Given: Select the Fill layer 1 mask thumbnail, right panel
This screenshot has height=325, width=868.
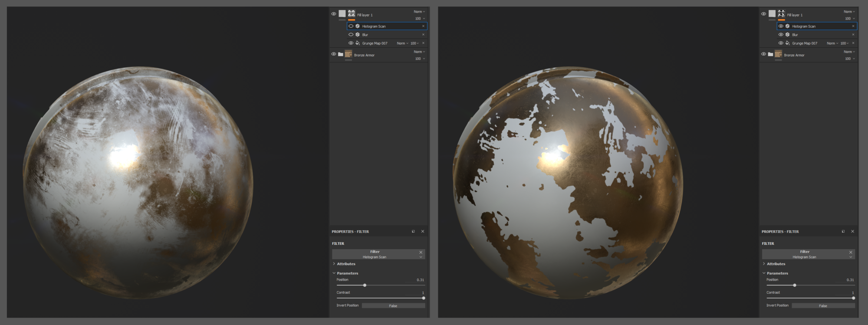Looking at the screenshot, I should (781, 14).
